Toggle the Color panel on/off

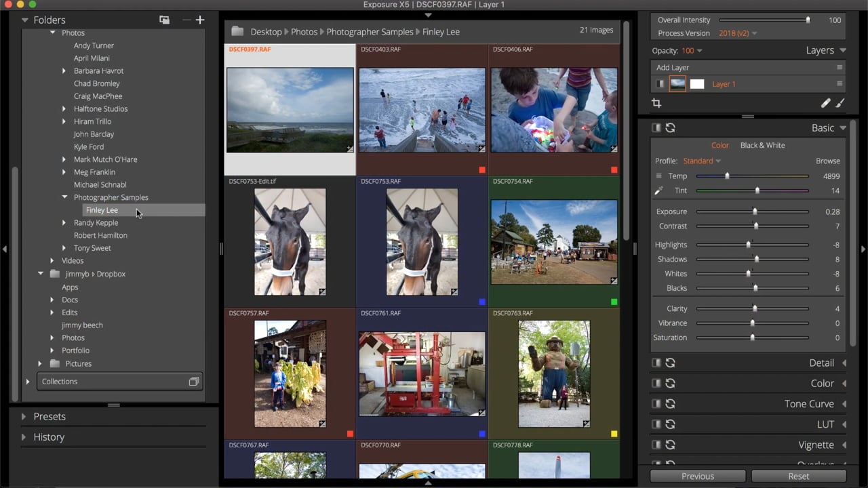coord(656,384)
